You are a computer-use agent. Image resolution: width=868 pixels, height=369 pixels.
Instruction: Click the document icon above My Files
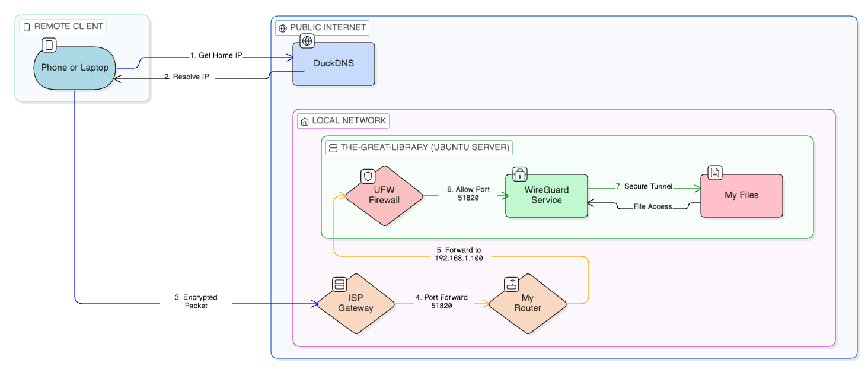click(x=715, y=172)
